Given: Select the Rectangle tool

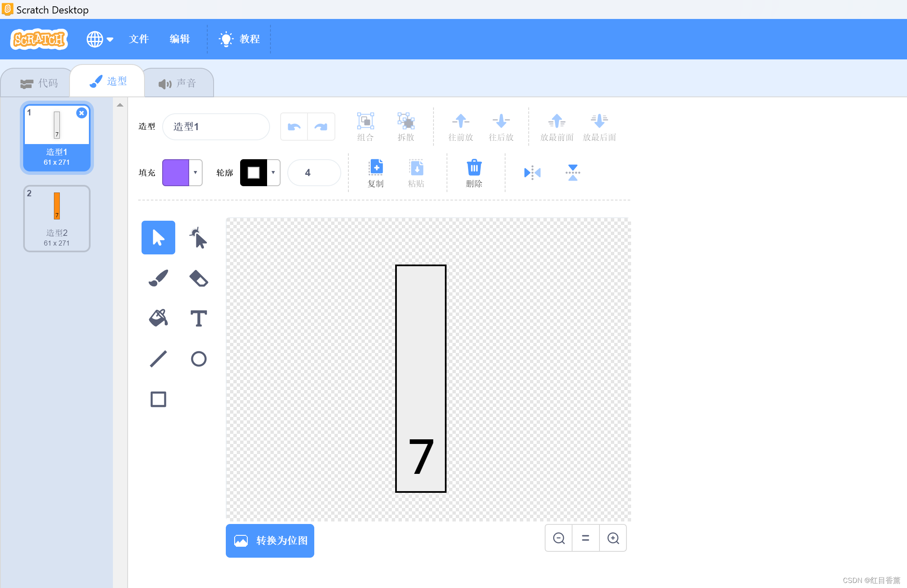Looking at the screenshot, I should coord(158,399).
